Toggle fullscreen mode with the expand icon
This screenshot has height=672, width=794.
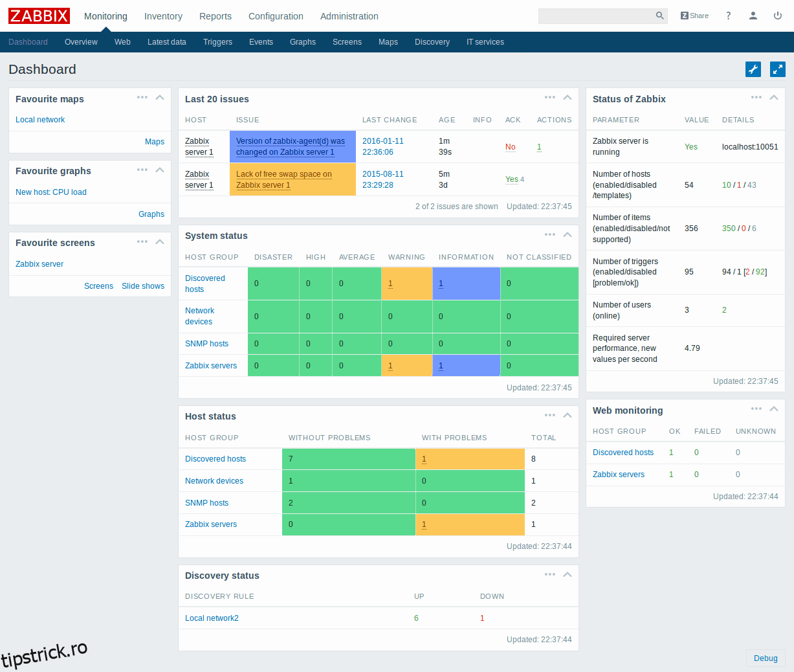[777, 69]
